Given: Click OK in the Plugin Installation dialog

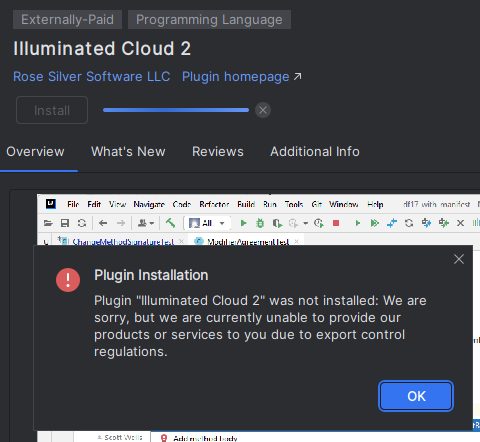Looking at the screenshot, I should point(416,396).
